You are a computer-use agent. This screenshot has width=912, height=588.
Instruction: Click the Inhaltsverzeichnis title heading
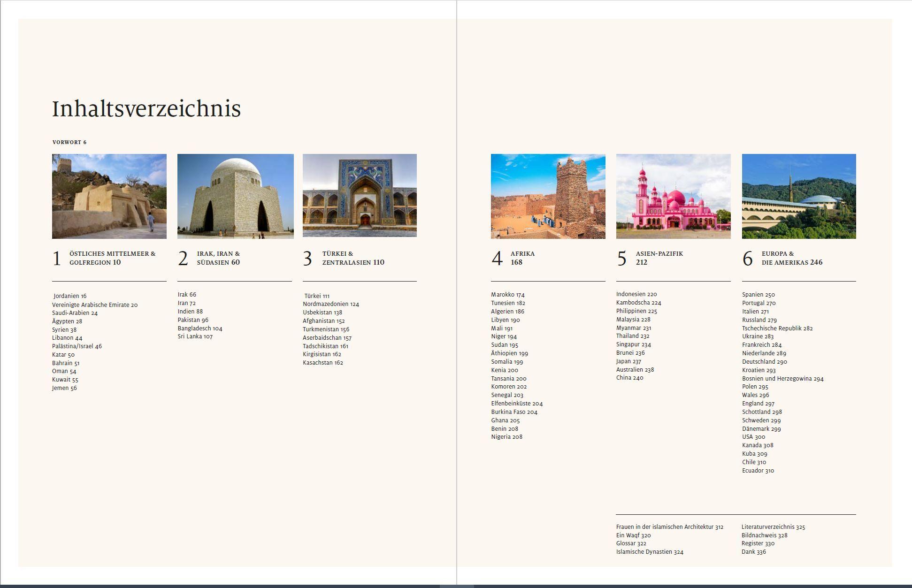click(146, 109)
